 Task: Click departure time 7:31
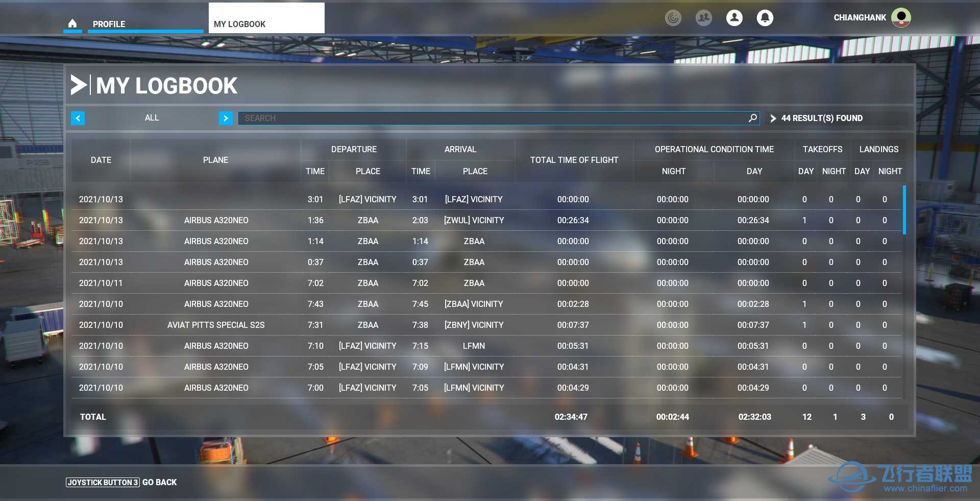(315, 325)
